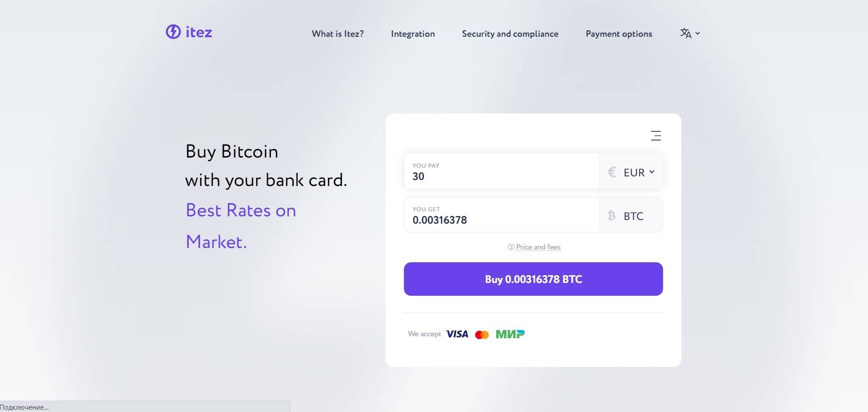This screenshot has height=412, width=868.
Task: Open the Integration menu item
Action: point(413,34)
